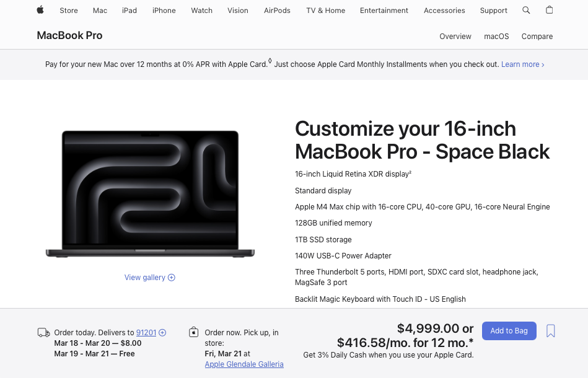588x378 pixels.
Task: Open the View gallery link
Action: coord(145,278)
